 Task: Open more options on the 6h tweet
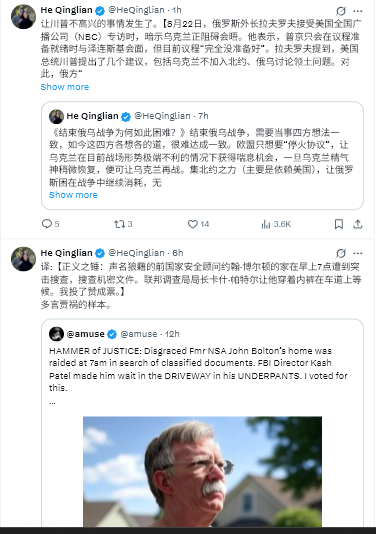[x=358, y=253]
